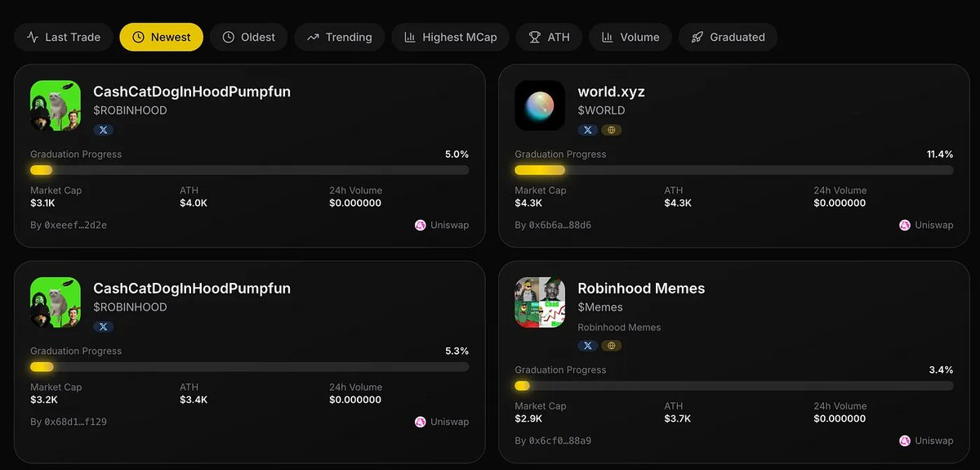This screenshot has width=980, height=470.
Task: Select the Last Trade filter
Action: point(64,37)
